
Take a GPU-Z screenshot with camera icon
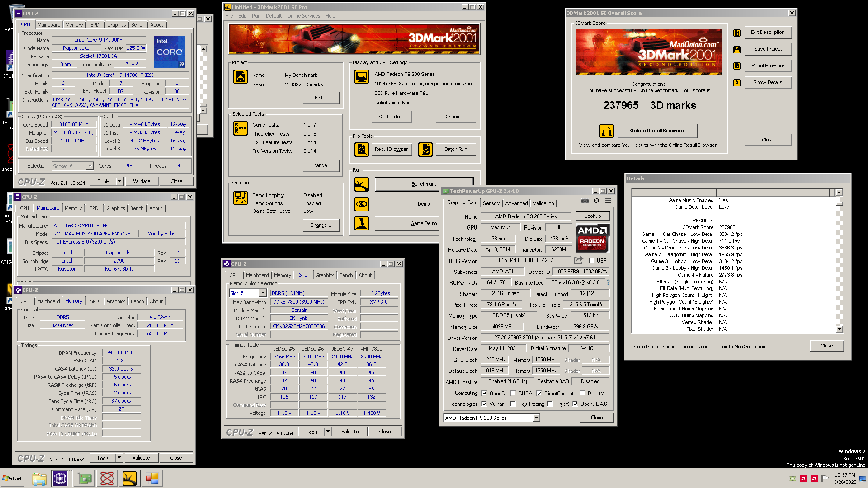click(585, 201)
